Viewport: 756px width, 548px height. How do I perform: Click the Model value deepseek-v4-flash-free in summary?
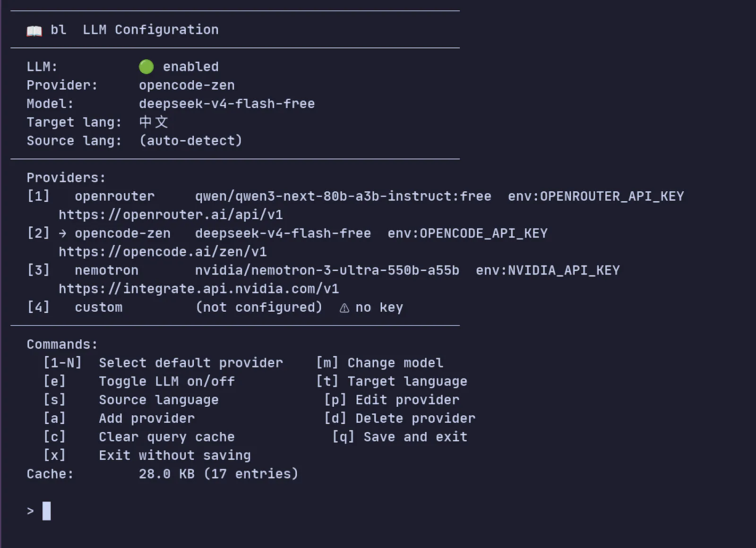227,104
